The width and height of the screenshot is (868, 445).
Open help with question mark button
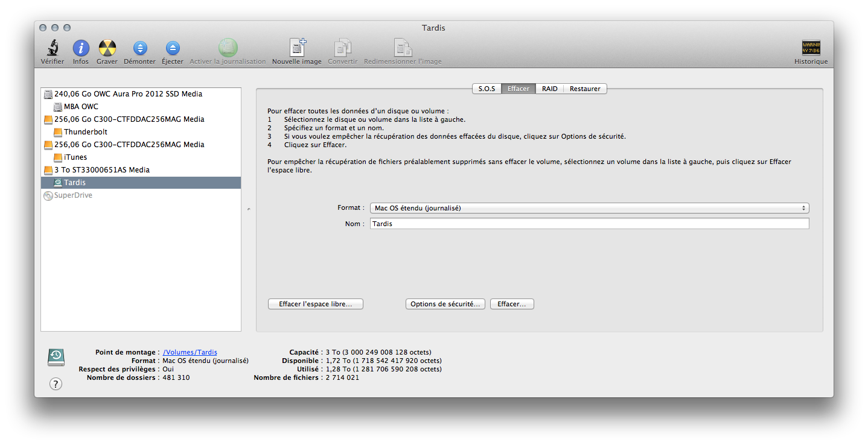coord(56,383)
